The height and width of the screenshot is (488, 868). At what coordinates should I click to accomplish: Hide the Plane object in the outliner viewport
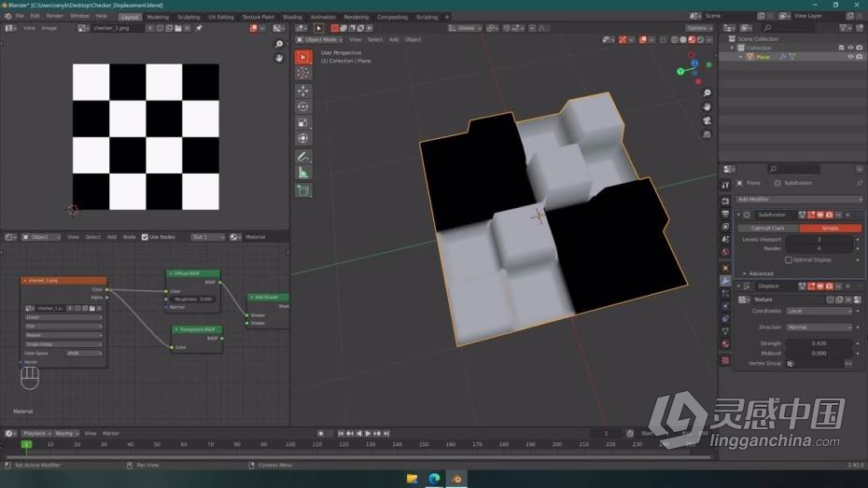point(851,56)
